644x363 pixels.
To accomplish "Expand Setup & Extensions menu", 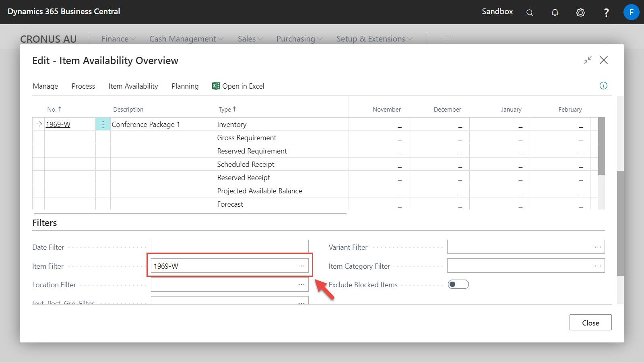I will click(x=375, y=39).
